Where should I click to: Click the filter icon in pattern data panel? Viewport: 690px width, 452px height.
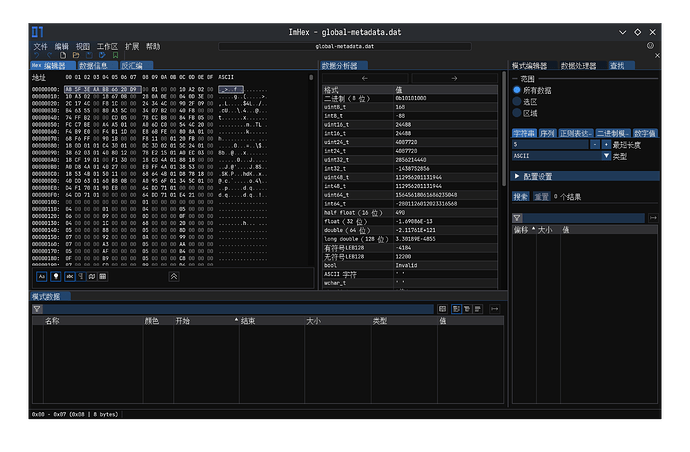[x=37, y=309]
